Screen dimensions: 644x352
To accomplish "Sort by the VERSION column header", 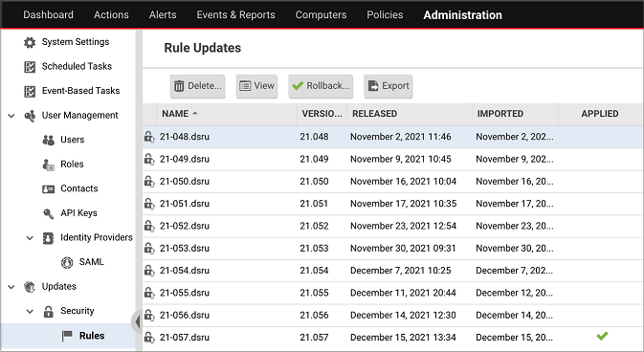I will (x=322, y=114).
